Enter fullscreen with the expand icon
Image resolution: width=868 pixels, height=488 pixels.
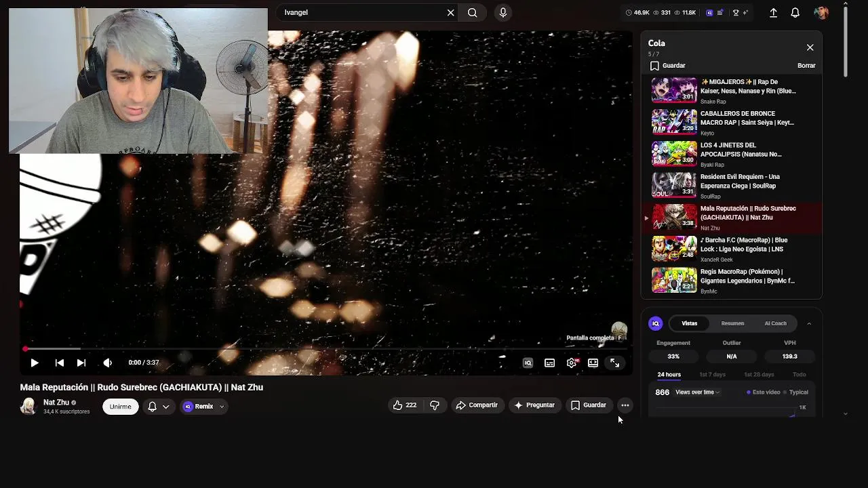click(614, 363)
